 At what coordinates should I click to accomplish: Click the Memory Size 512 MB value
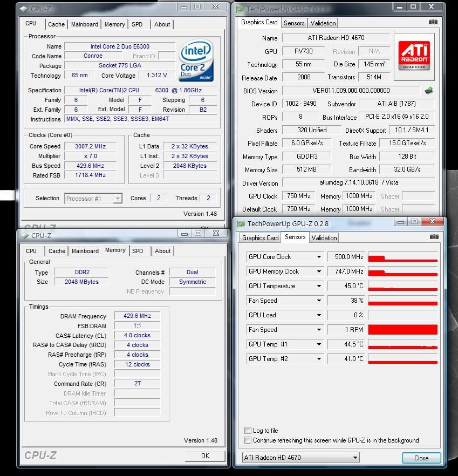coord(306,169)
